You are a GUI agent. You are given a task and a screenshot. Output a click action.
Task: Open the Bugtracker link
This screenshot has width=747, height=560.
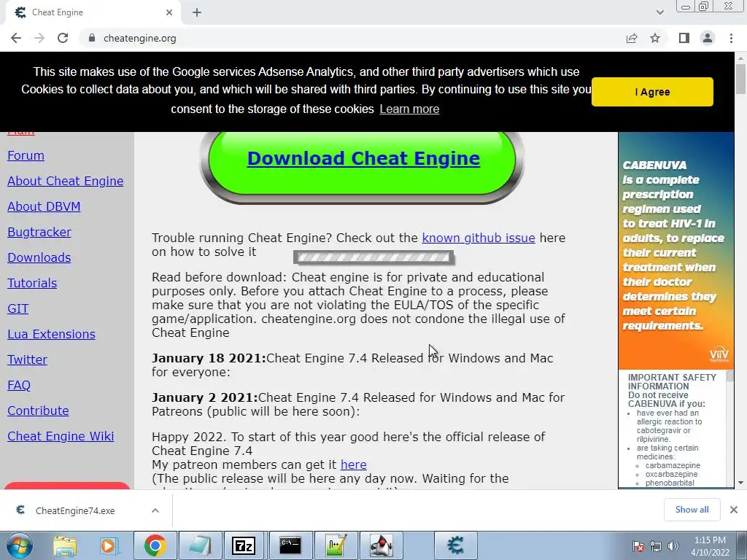39,232
